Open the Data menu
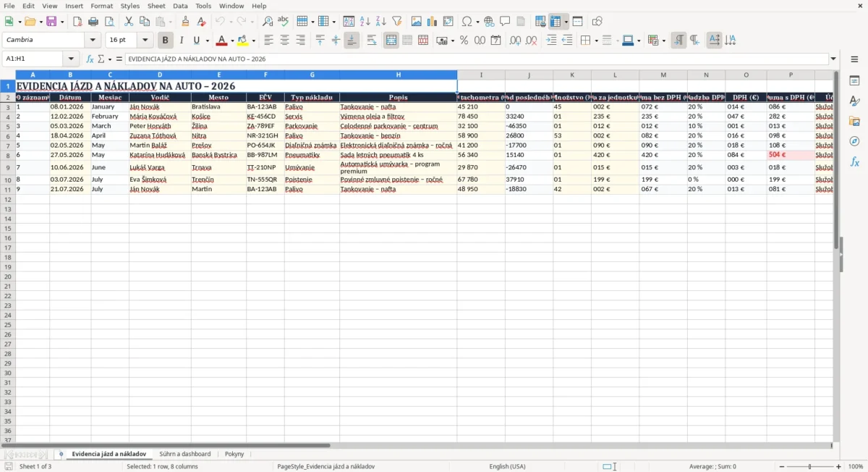Image resolution: width=868 pixels, height=472 pixels. point(180,6)
